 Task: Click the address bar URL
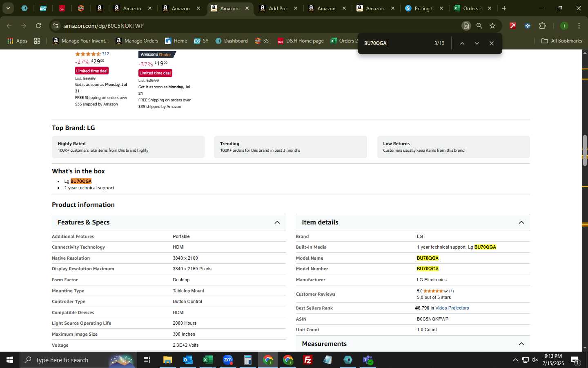104,26
